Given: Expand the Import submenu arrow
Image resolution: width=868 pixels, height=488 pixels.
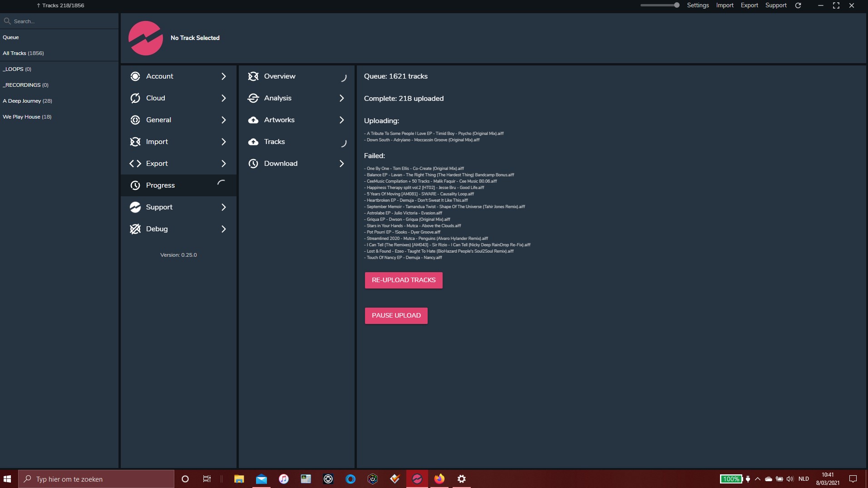Looking at the screenshot, I should click(x=223, y=142).
